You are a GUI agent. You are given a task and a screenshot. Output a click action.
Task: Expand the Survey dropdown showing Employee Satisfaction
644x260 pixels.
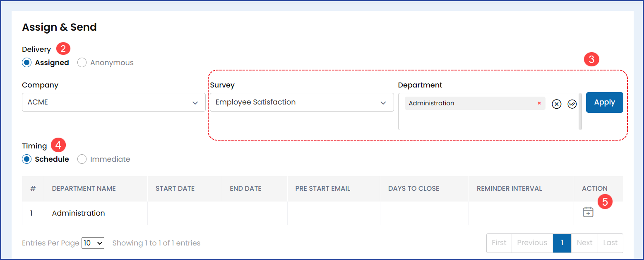pyautogui.click(x=301, y=102)
